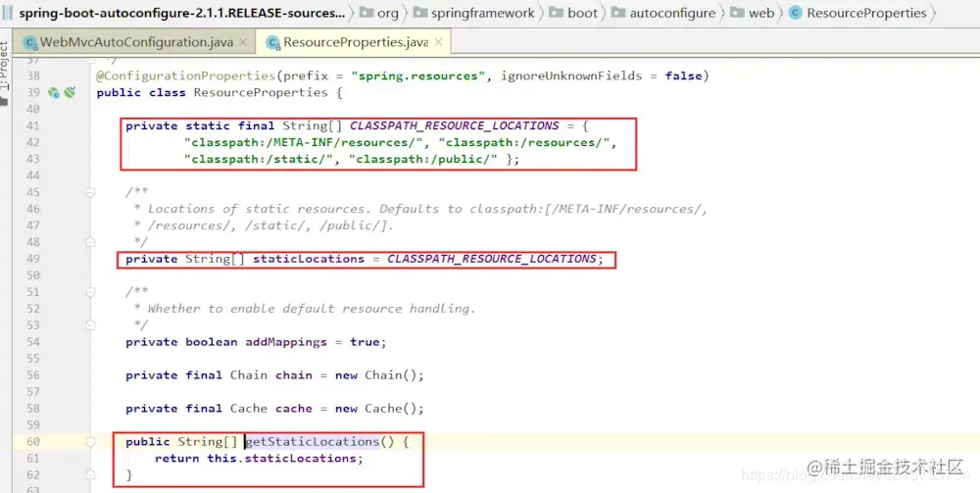Screen dimensions: 980x493
Task: Collapse the Javadoc comment at line 45
Action: coord(90,192)
